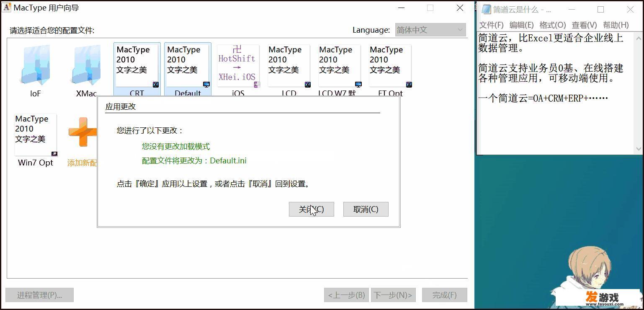Choose the CRT profile thumbnail
The image size is (644, 310).
point(137,65)
